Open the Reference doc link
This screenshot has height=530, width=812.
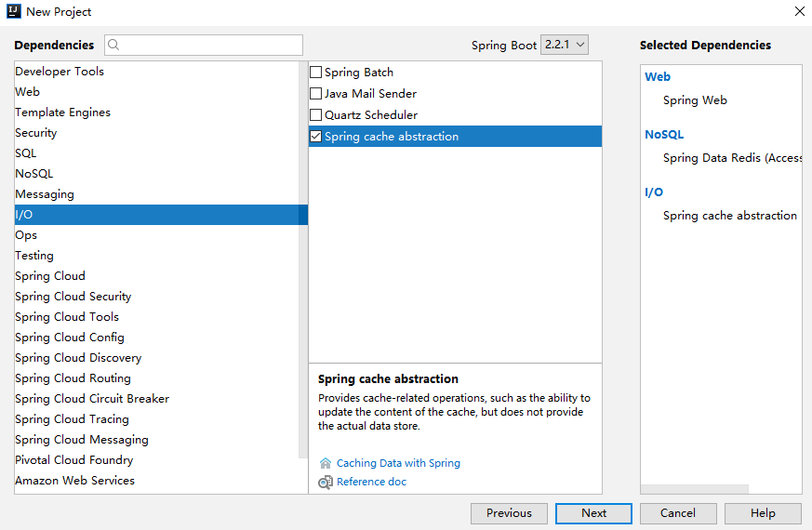pyautogui.click(x=371, y=482)
